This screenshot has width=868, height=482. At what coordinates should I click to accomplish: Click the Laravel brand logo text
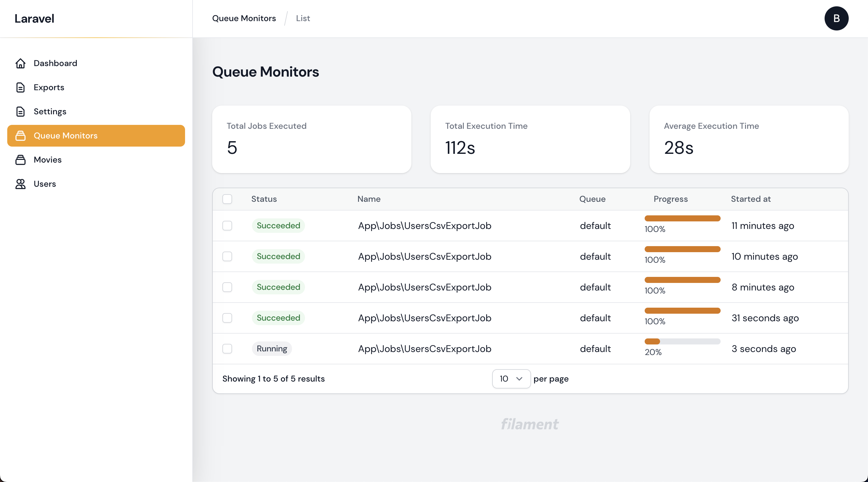(34, 19)
